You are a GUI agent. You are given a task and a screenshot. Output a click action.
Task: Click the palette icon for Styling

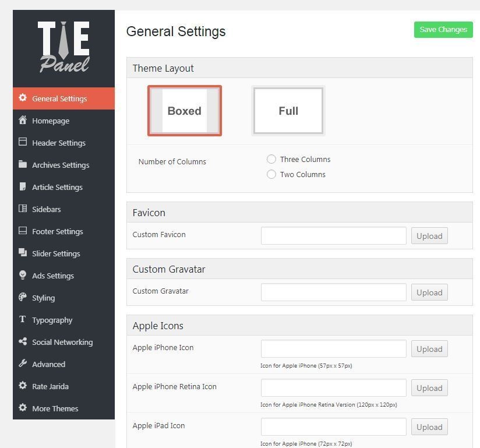click(23, 297)
